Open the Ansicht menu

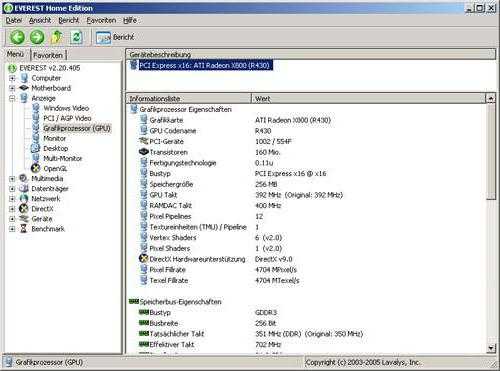coord(40,21)
